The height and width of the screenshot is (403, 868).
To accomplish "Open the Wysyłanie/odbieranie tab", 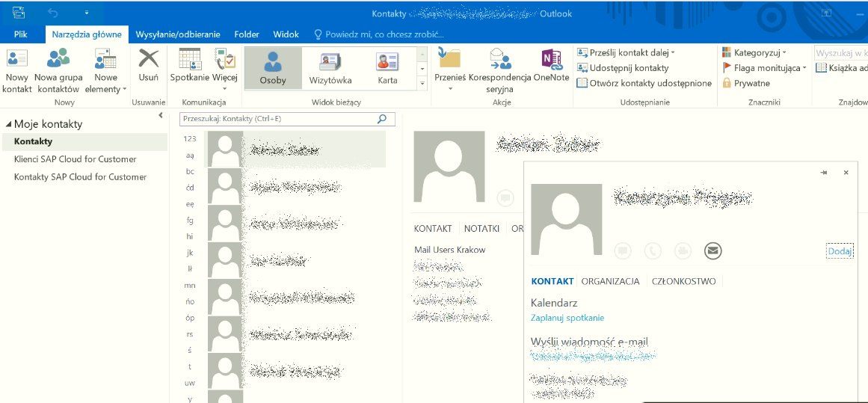I will pyautogui.click(x=178, y=34).
